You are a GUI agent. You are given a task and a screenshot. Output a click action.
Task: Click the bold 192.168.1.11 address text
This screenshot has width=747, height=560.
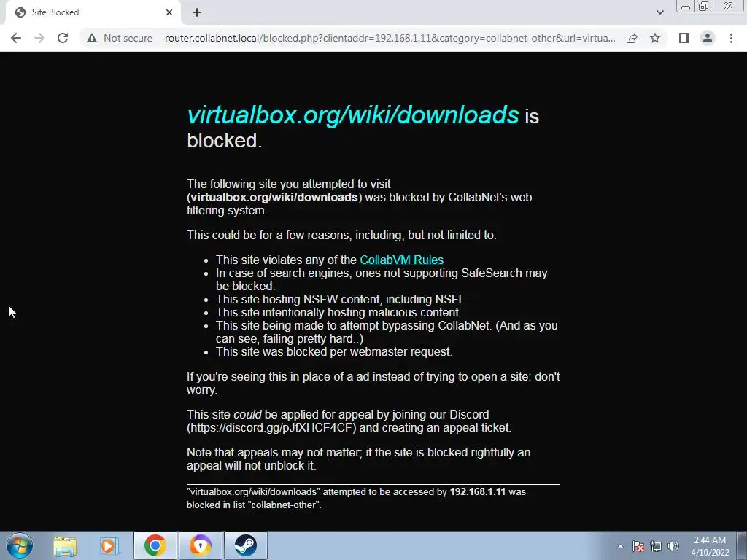click(x=477, y=492)
